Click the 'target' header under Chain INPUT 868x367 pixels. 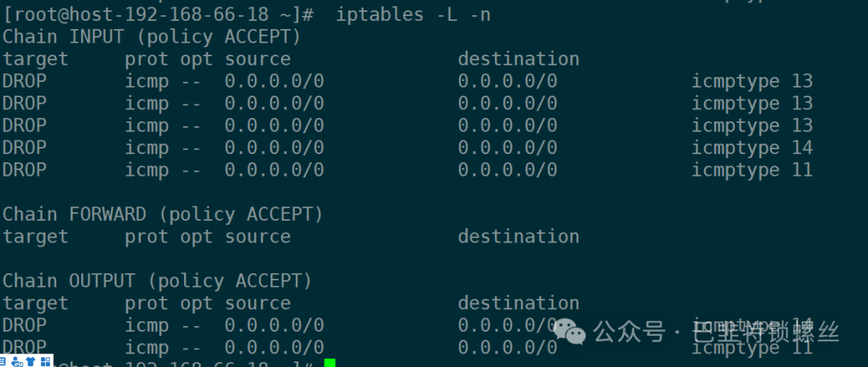[x=35, y=59]
